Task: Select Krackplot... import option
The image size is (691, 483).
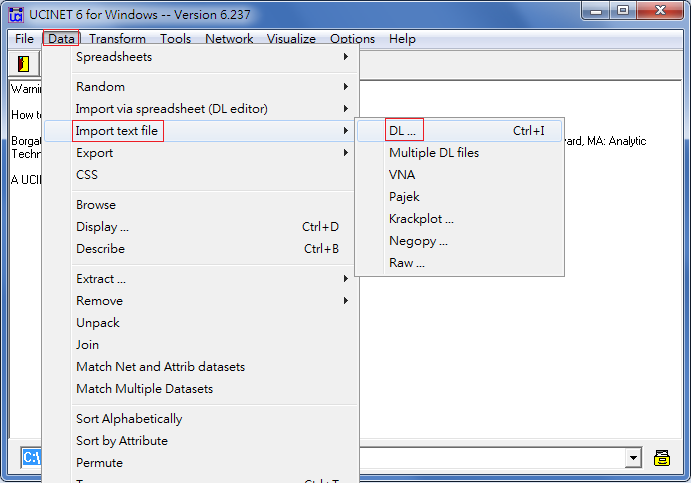Action: pos(459,219)
